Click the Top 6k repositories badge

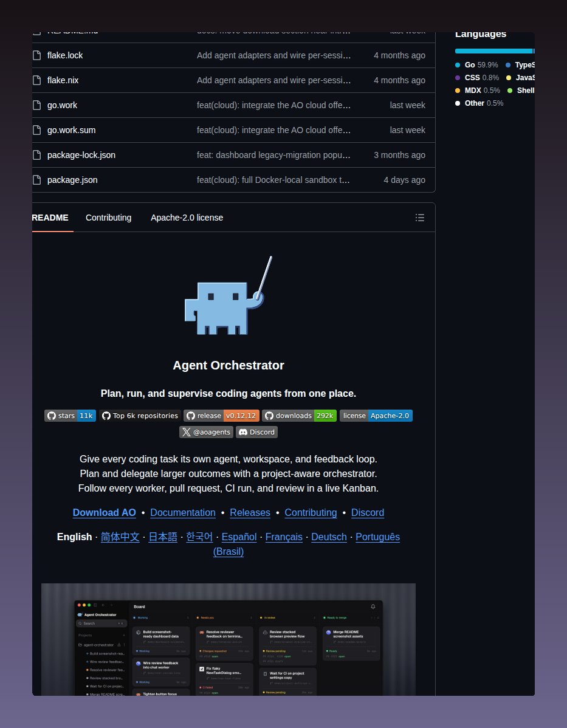140,416
